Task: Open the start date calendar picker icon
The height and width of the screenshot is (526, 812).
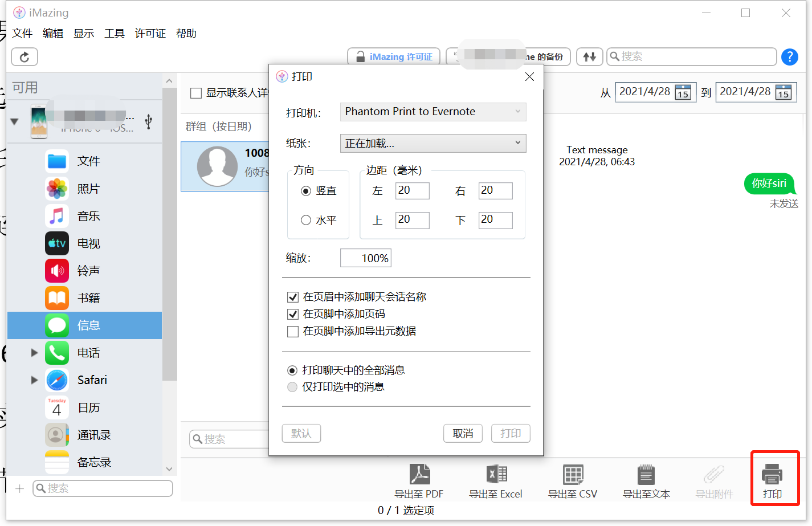Action: (683, 92)
